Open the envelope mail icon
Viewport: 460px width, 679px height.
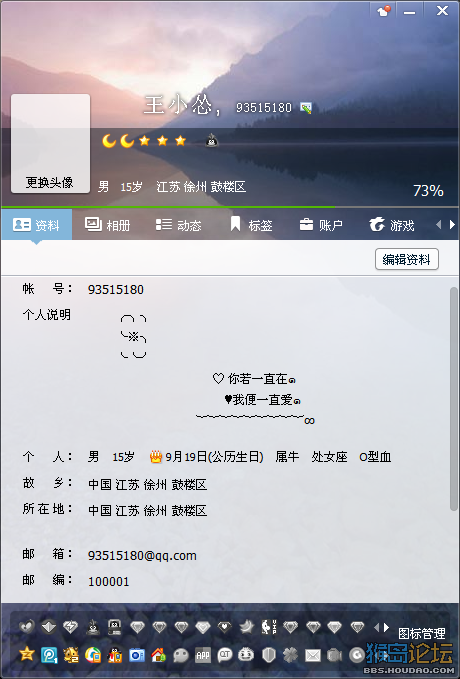pos(312,656)
